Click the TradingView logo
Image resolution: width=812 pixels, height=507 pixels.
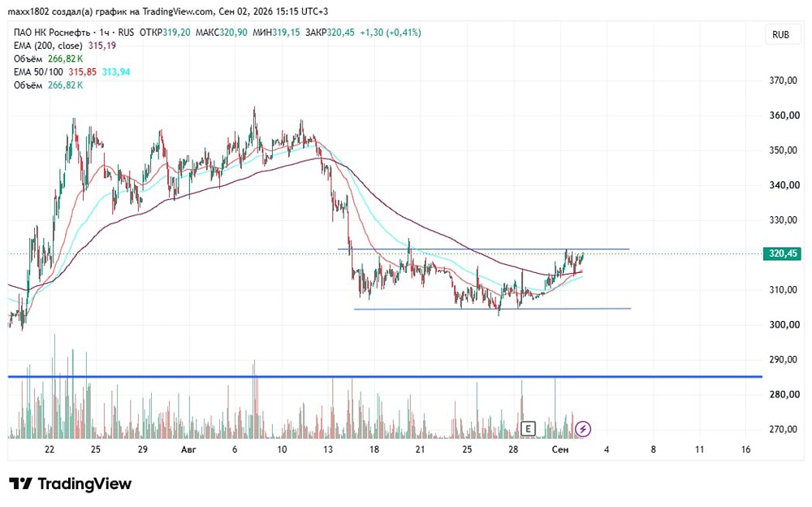[71, 483]
